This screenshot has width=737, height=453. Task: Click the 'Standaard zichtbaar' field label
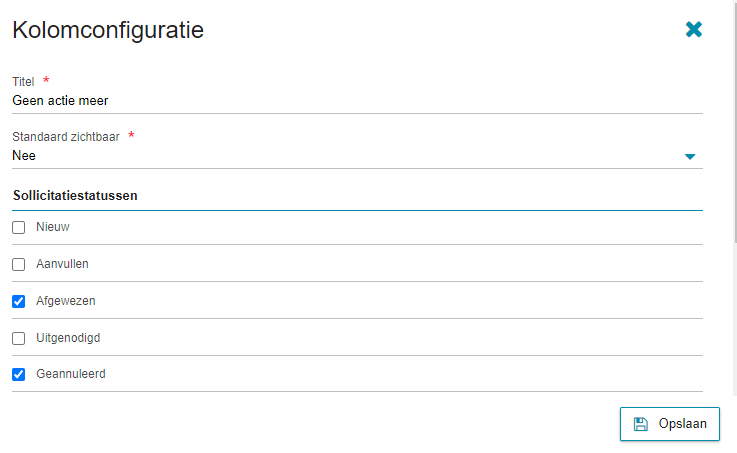66,137
